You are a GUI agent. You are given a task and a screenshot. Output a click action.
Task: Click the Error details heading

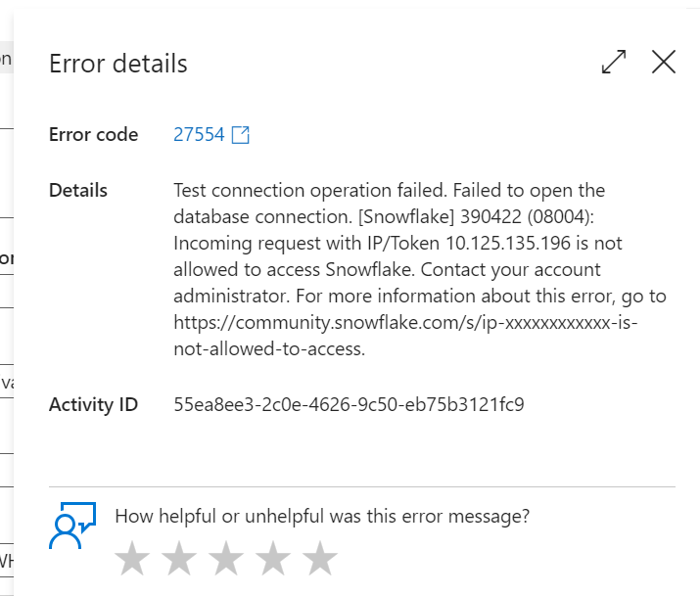(x=118, y=64)
